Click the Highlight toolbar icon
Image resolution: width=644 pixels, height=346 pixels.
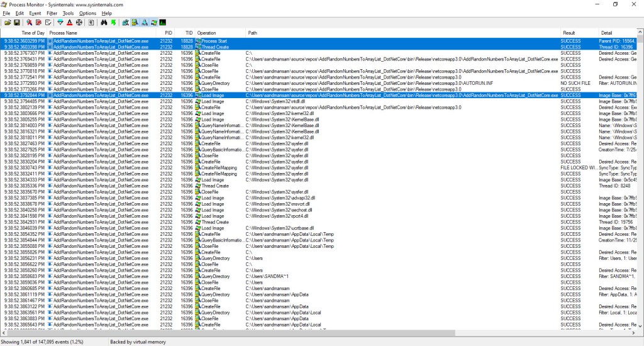pyautogui.click(x=69, y=22)
